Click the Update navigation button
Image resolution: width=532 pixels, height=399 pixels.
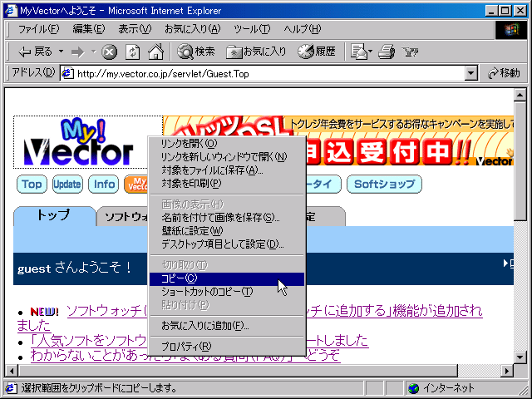click(x=67, y=185)
